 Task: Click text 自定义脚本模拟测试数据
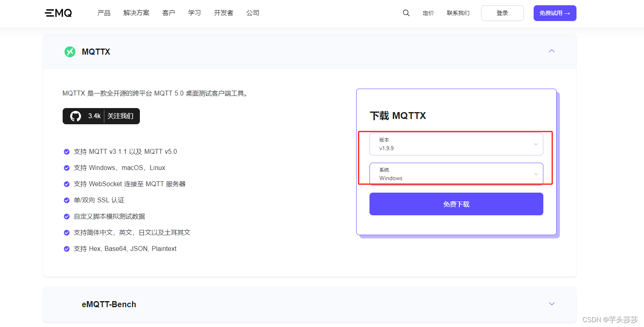pyautogui.click(x=109, y=217)
